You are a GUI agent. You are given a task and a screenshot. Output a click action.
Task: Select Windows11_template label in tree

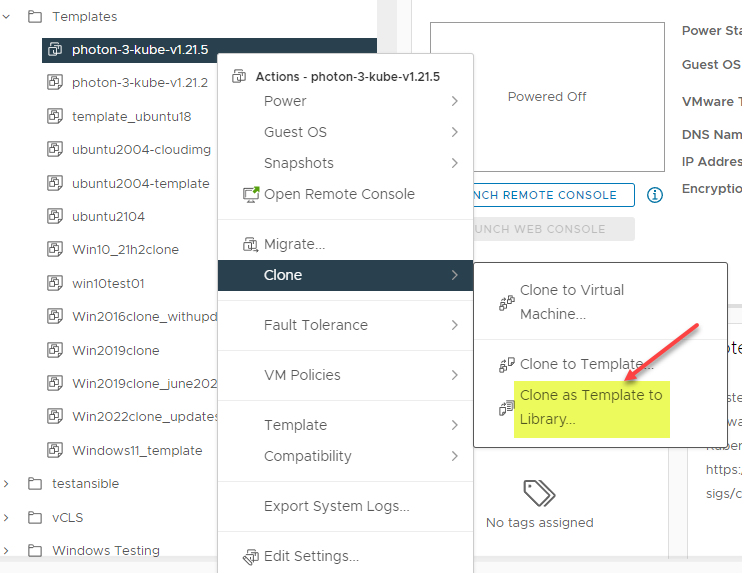[x=137, y=450]
